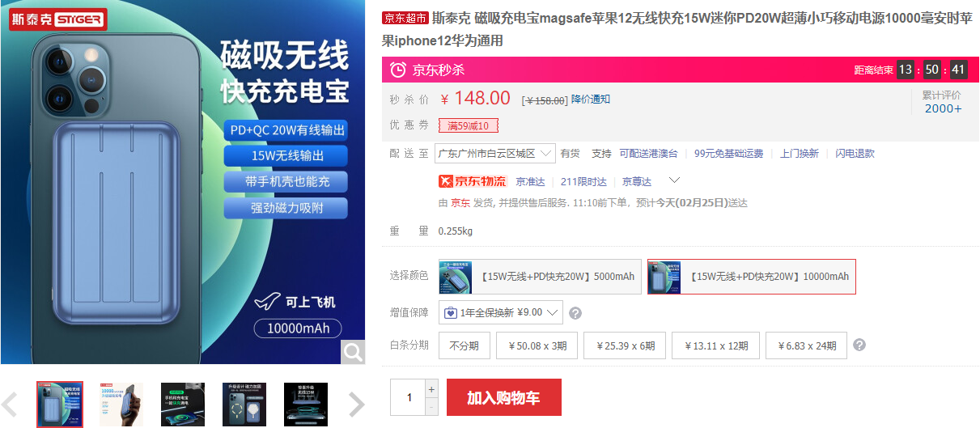The width and height of the screenshot is (980, 428).
Task: Open the delivery address dropdown 广东广州市白云区
Action: point(495,154)
